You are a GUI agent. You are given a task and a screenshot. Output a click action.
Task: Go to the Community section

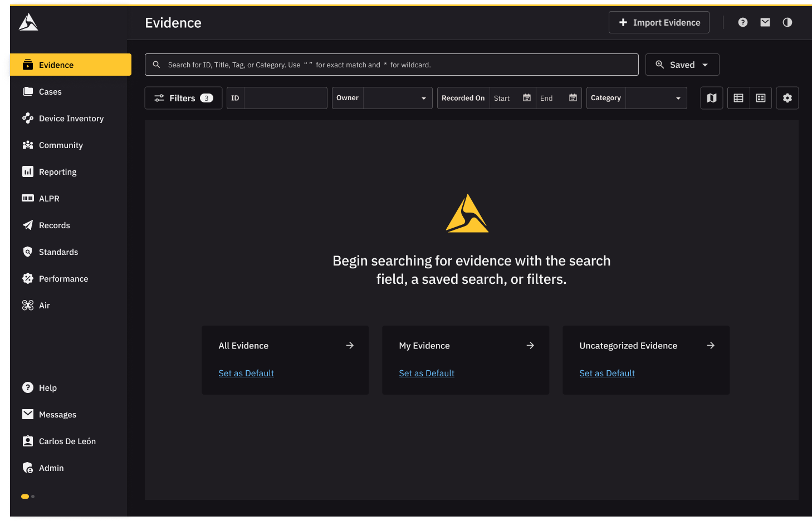click(60, 145)
